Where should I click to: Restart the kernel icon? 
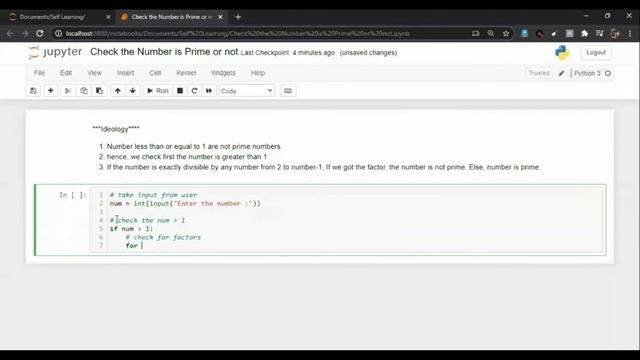click(x=194, y=91)
